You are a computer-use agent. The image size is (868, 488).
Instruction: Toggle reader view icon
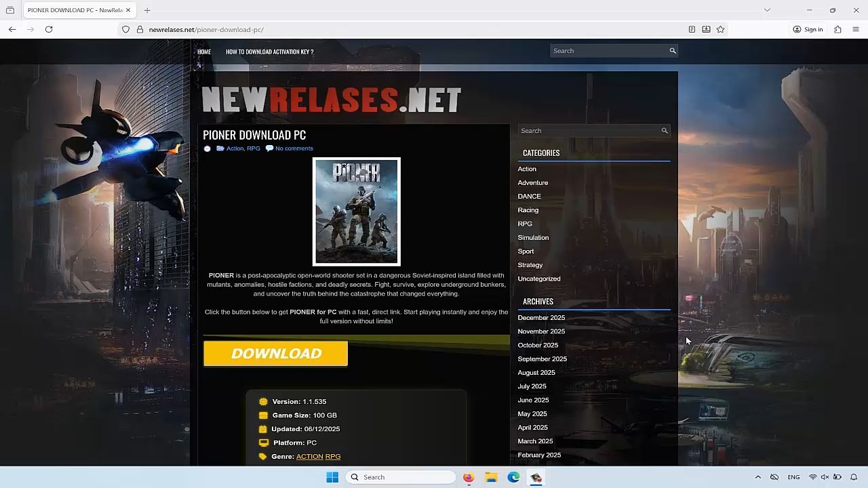tap(692, 29)
